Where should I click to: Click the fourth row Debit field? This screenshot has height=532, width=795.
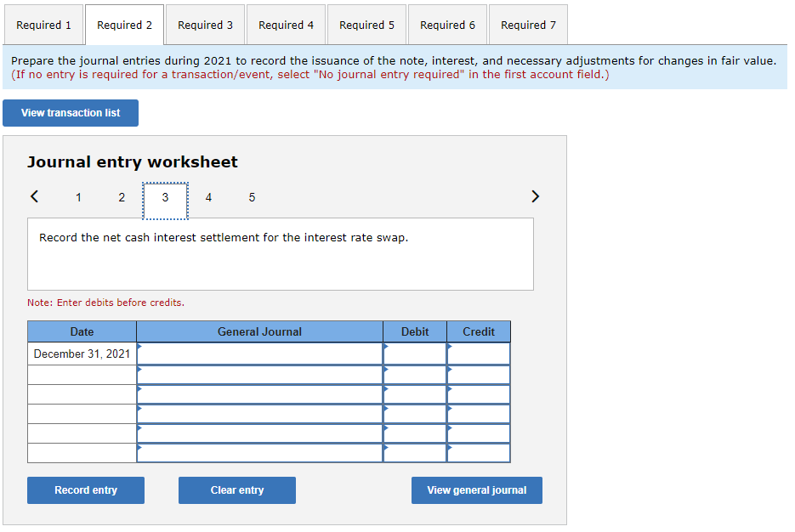pos(415,414)
